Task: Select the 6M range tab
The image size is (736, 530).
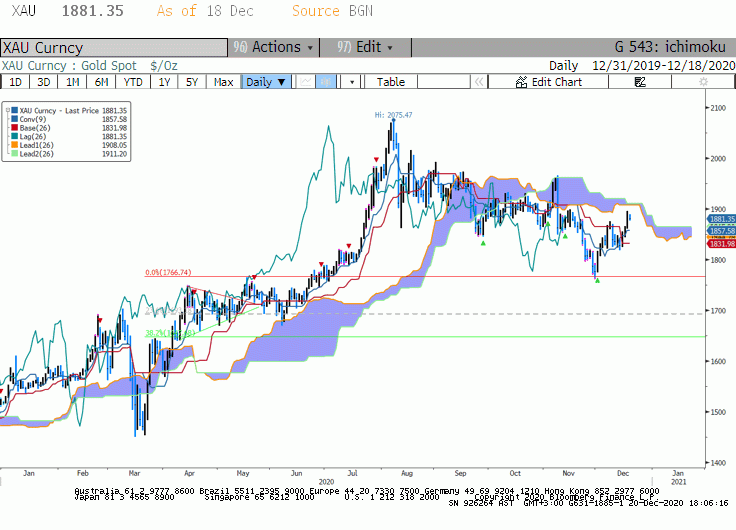Action: click(101, 82)
